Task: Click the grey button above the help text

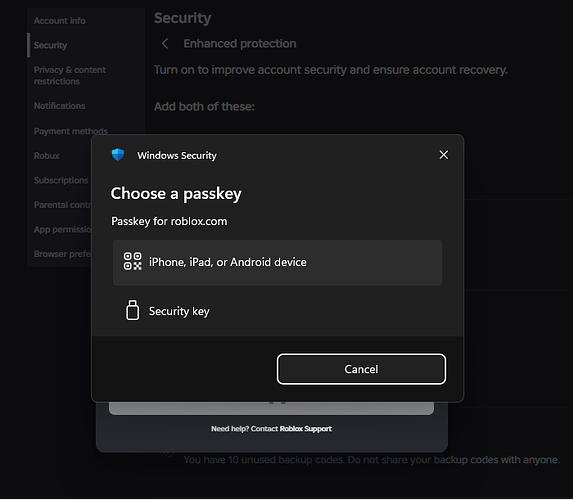Action: click(272, 408)
